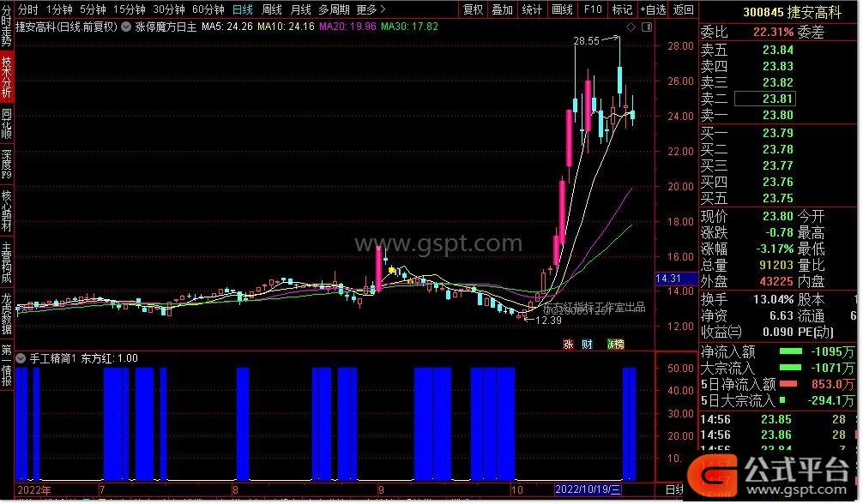Click the 卖三 price 23.82

[778, 82]
